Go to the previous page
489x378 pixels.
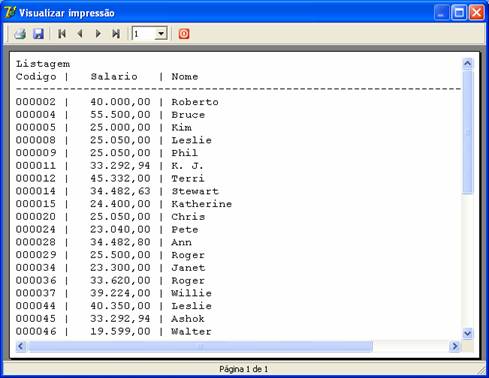point(80,34)
